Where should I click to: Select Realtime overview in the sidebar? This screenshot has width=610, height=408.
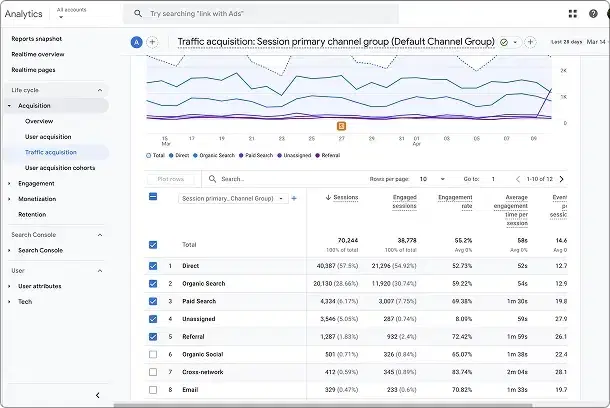click(38, 54)
